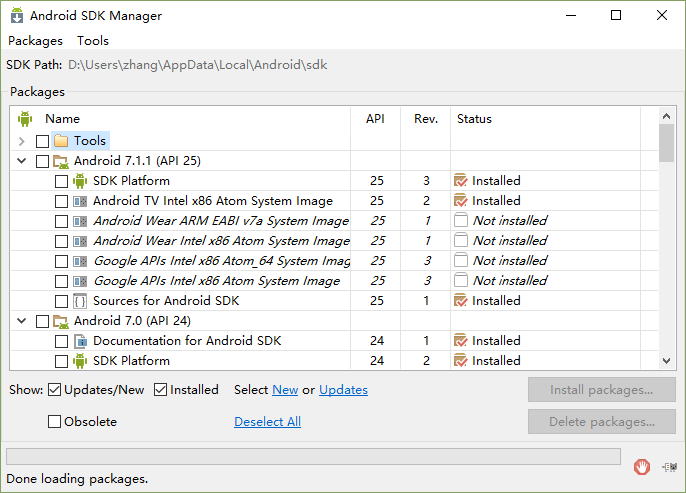
Task: Check the Google APIs Intel x86 Atom_64 checkbox
Action: click(x=61, y=262)
